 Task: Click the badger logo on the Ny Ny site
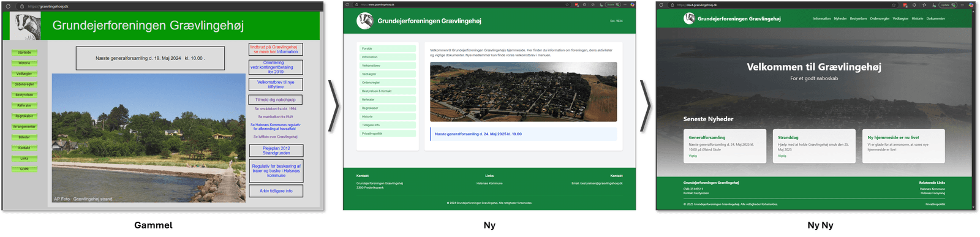[x=689, y=18]
